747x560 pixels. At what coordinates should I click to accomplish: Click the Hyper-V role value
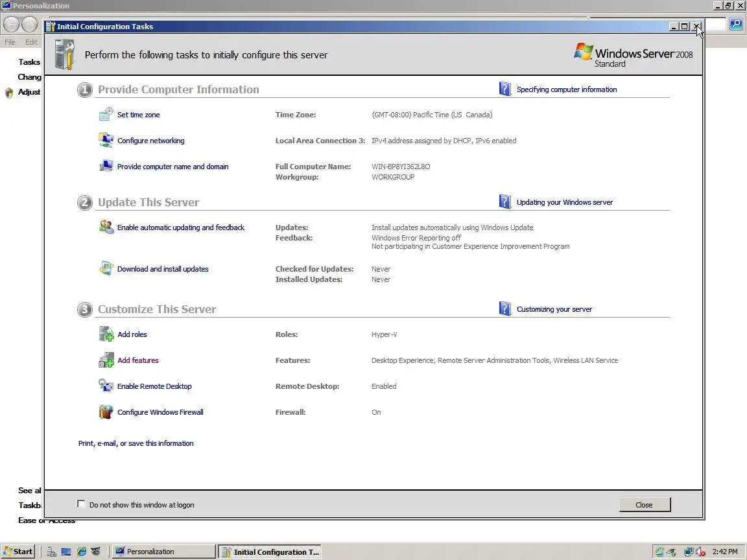[385, 334]
